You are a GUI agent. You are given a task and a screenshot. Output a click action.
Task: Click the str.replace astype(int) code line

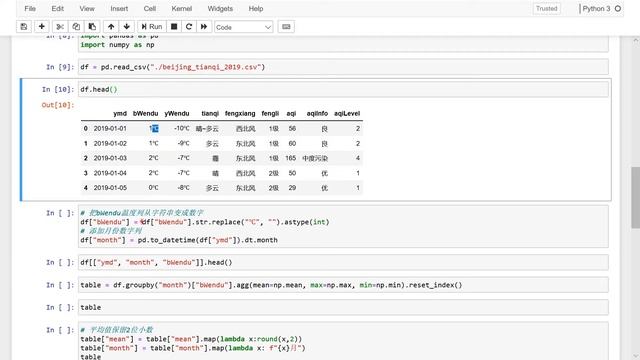point(205,222)
